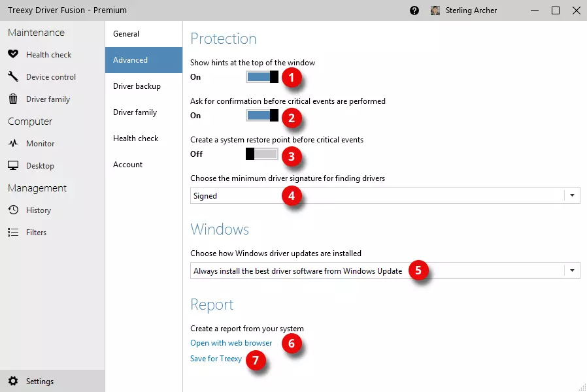This screenshot has width=587, height=392.
Task: Switch to the General settings tab
Action: click(x=144, y=34)
